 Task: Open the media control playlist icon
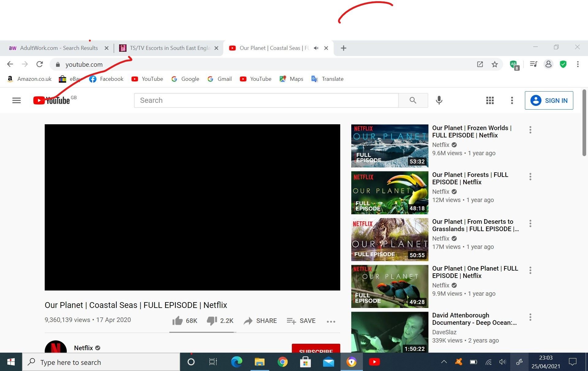pos(533,64)
